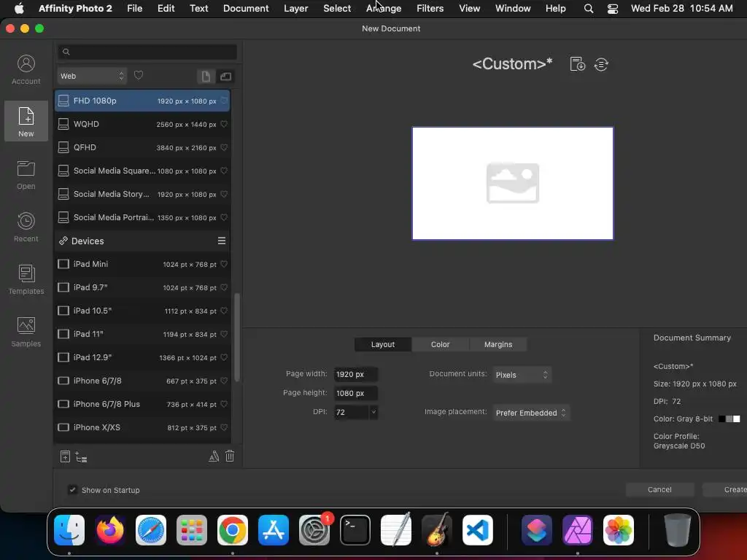Open Affinity Photo from the Dock
Viewport: 747px width, 560px height.
578,530
